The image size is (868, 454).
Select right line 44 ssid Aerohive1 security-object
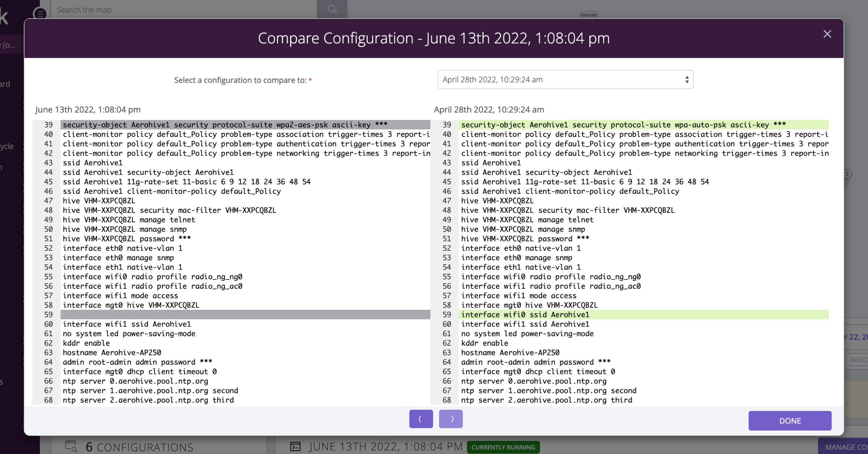coord(546,172)
